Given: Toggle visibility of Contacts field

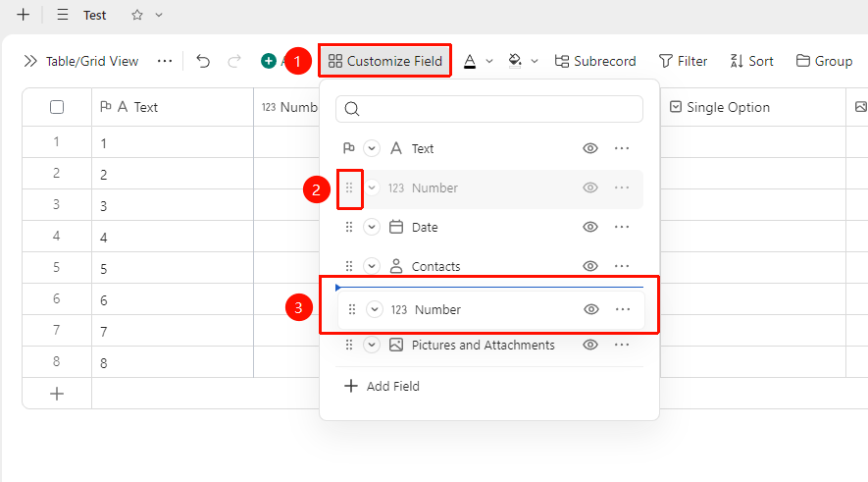Looking at the screenshot, I should 590,266.
